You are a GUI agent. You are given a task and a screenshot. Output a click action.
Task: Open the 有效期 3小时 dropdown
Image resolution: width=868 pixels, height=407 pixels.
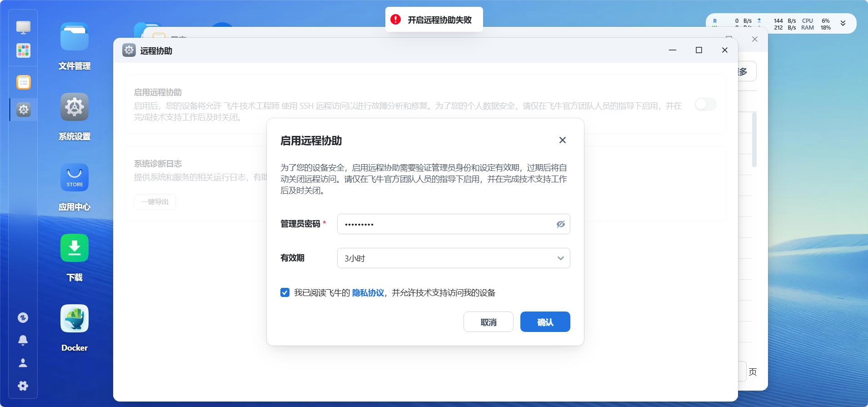[x=454, y=258]
